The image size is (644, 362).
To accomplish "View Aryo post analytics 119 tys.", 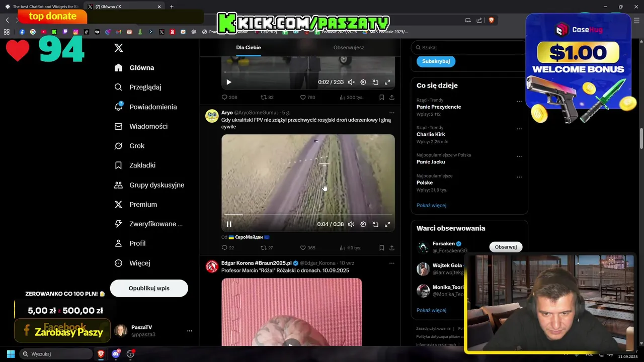I will (x=351, y=248).
